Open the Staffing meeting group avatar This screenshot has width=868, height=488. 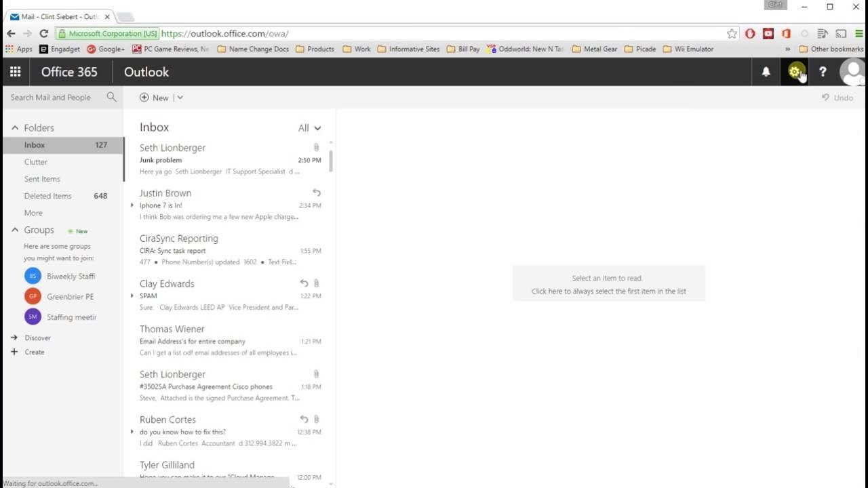coord(33,317)
